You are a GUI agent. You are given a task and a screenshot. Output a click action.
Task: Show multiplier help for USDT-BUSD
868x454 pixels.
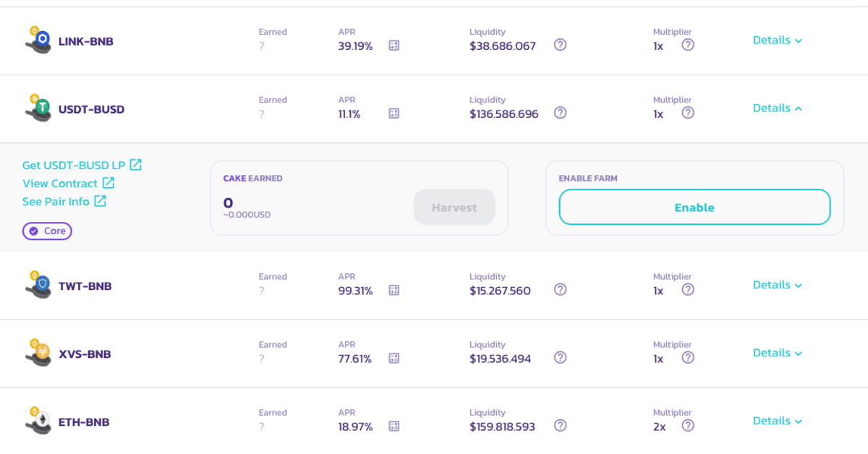(688, 113)
